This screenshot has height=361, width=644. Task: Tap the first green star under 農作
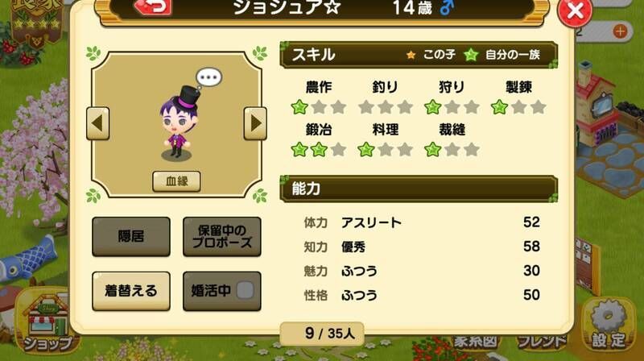[299, 107]
